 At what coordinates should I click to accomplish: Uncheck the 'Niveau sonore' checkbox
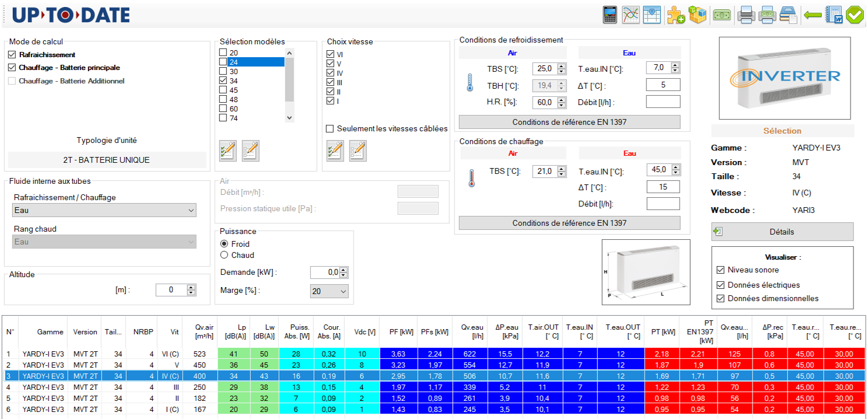(x=720, y=270)
